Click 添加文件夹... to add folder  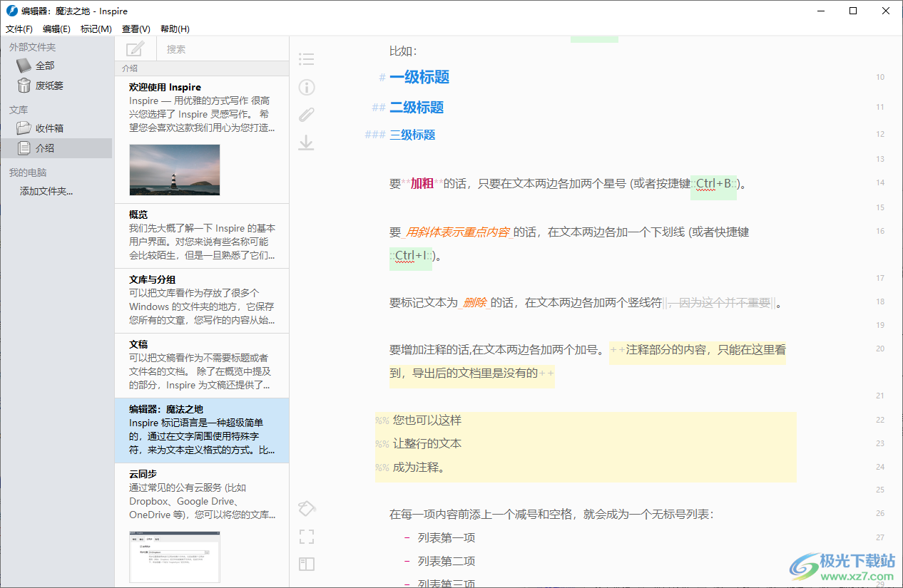point(46,191)
